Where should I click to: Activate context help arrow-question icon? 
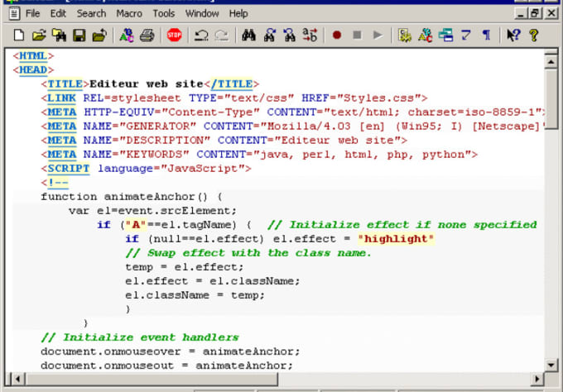pyautogui.click(x=513, y=35)
